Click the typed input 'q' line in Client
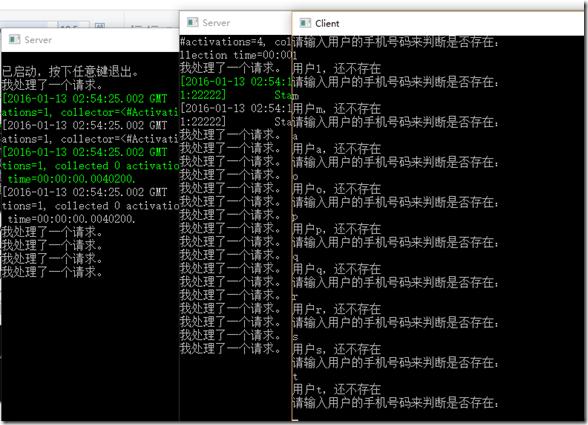 pos(296,257)
